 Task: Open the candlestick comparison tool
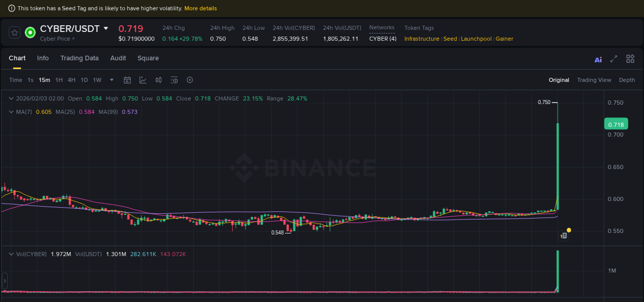[x=158, y=80]
